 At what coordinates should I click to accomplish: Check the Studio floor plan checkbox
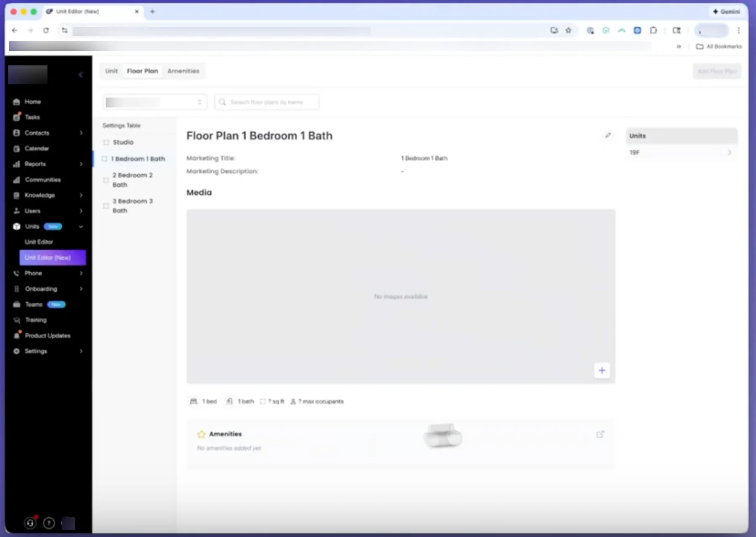(106, 142)
